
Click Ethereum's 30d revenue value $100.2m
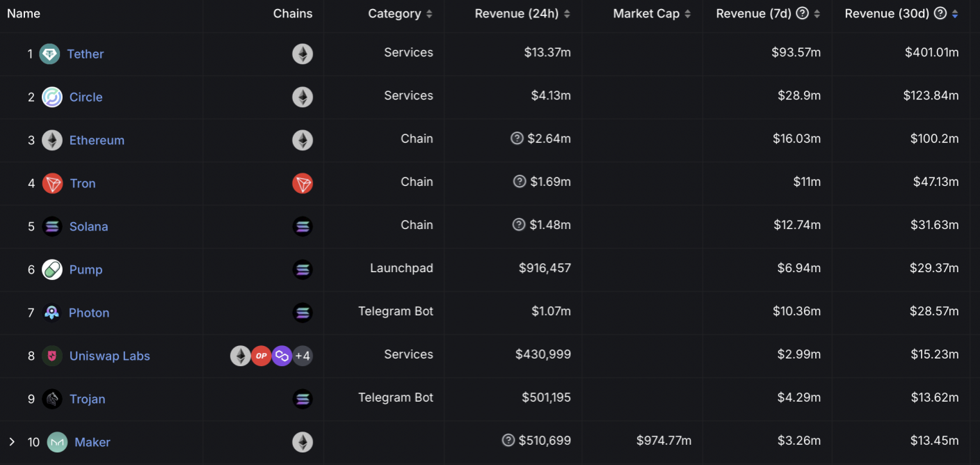[935, 139]
